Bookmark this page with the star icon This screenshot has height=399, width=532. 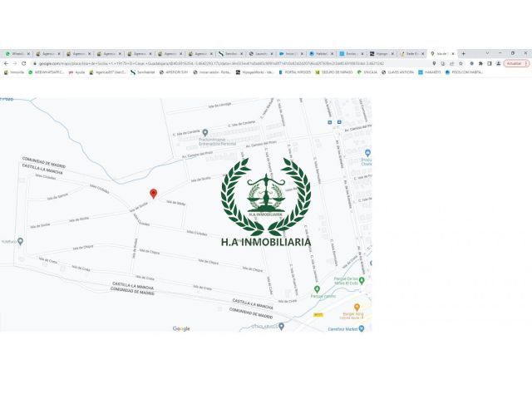tap(461, 63)
